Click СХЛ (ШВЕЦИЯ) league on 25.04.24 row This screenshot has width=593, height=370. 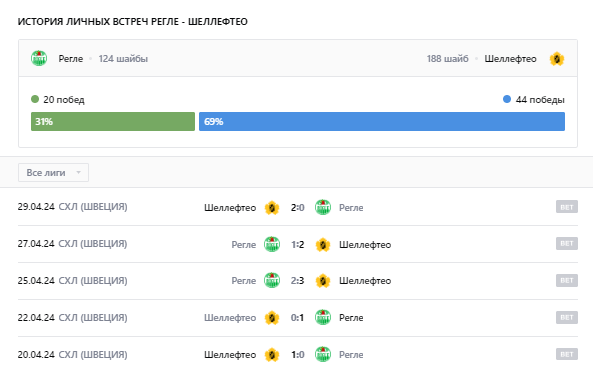(93, 281)
